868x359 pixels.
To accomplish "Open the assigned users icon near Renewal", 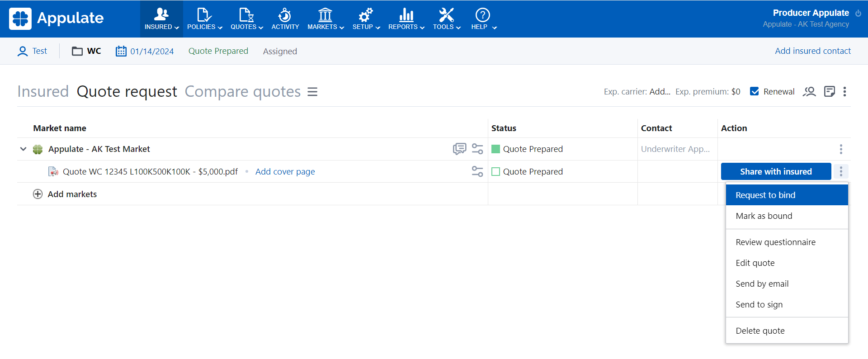I will point(809,92).
